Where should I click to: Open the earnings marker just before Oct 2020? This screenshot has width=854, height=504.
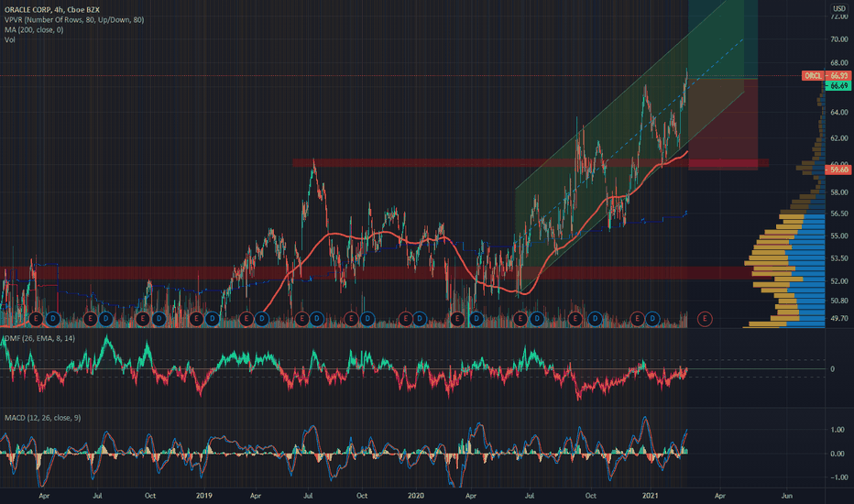click(x=575, y=319)
